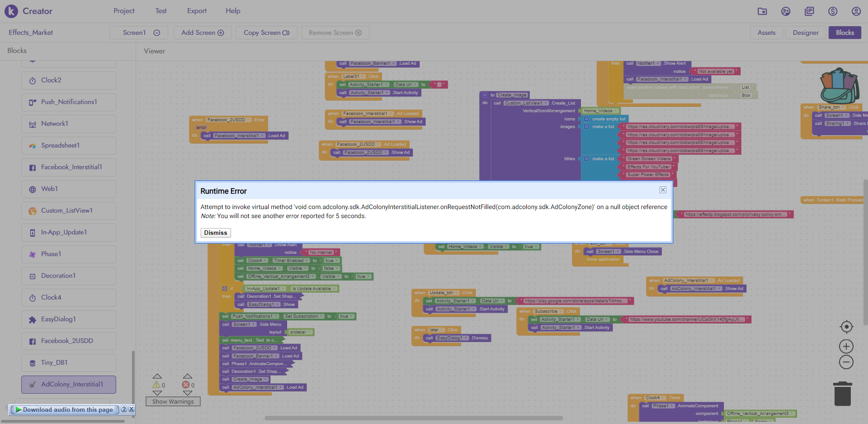Jump to previous warning using up arrow
868x424 pixels.
[157, 376]
